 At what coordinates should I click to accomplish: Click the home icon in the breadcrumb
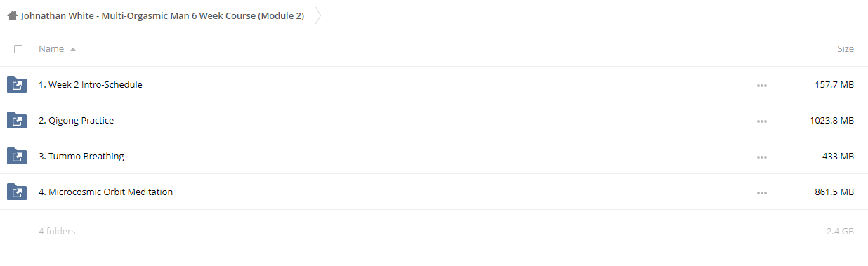click(12, 15)
